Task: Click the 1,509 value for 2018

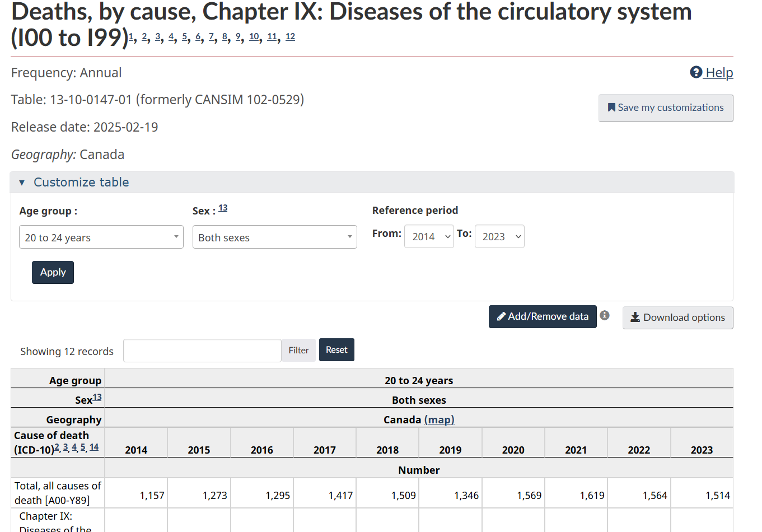Action: coord(404,495)
